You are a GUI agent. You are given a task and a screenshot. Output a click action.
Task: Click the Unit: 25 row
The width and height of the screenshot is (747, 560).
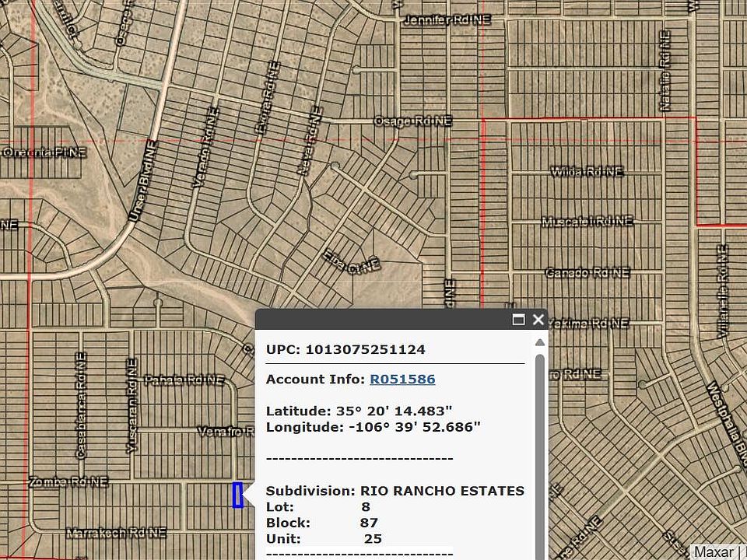click(x=324, y=538)
